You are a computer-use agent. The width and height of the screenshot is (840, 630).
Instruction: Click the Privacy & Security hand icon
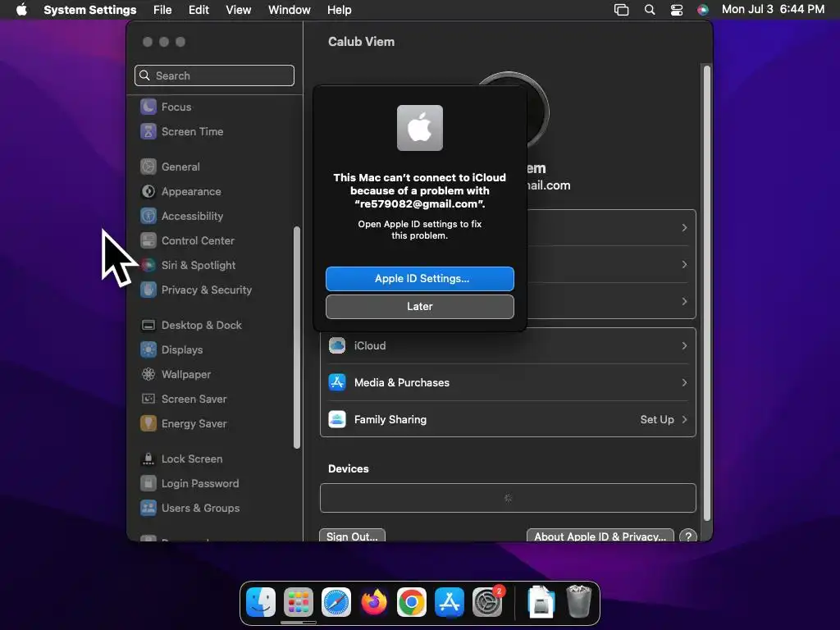[x=148, y=290]
